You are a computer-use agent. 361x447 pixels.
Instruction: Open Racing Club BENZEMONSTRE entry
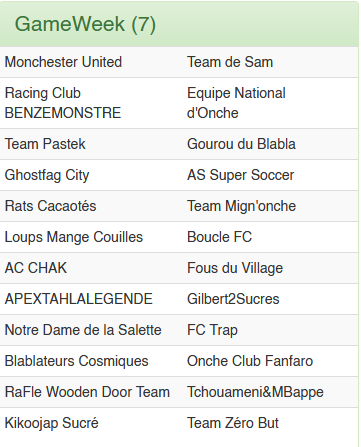point(63,103)
